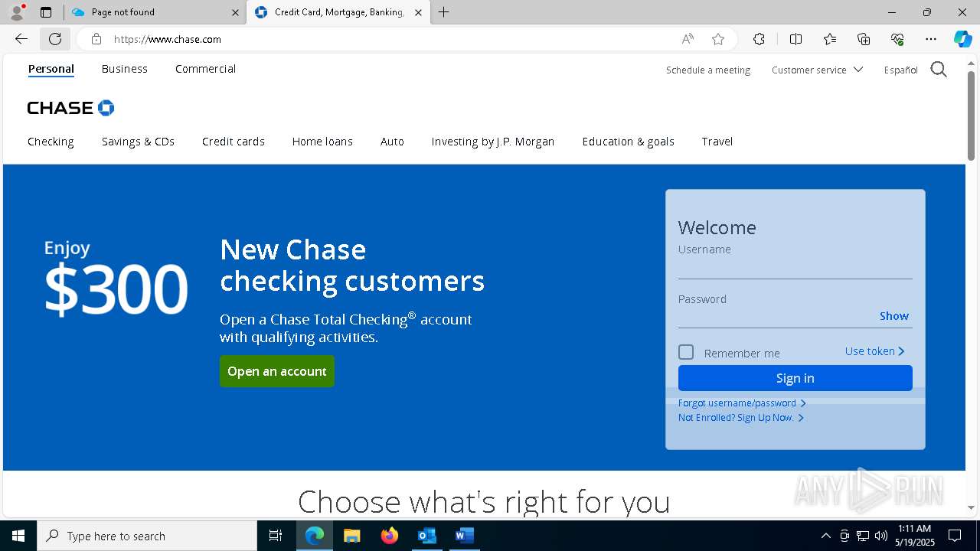The height and width of the screenshot is (551, 980).
Task: Open Split screen icon
Action: tap(795, 39)
